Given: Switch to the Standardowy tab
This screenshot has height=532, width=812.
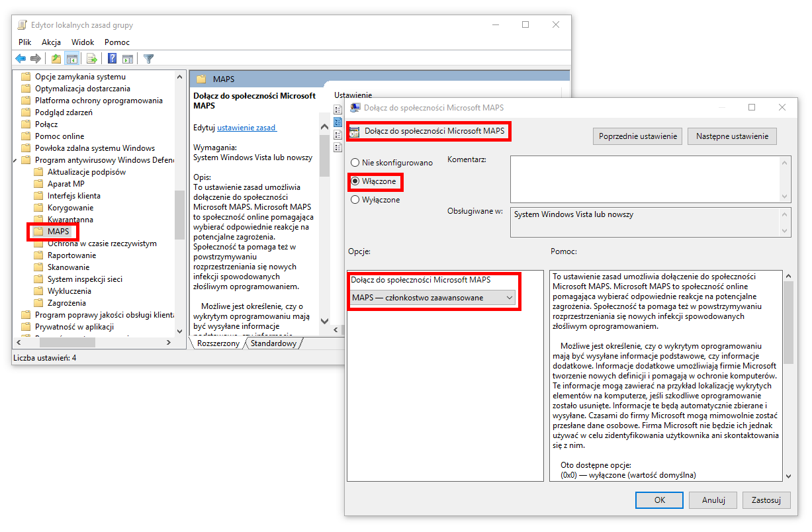Looking at the screenshot, I should point(273,343).
